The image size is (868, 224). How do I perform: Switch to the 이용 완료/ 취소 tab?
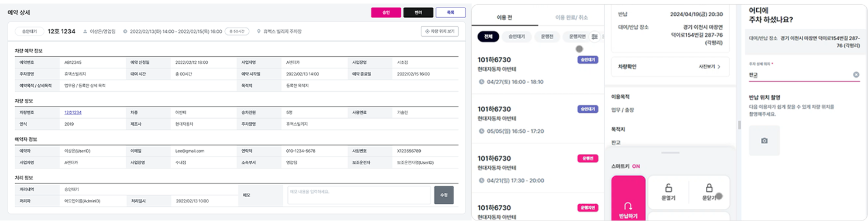[x=571, y=18]
